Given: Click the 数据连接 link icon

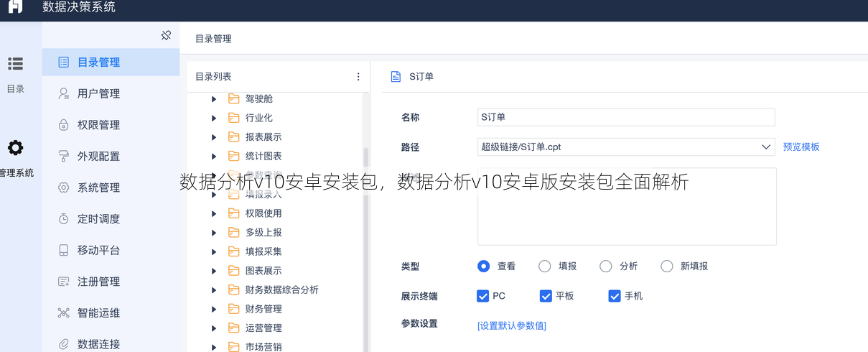Looking at the screenshot, I should [x=63, y=344].
